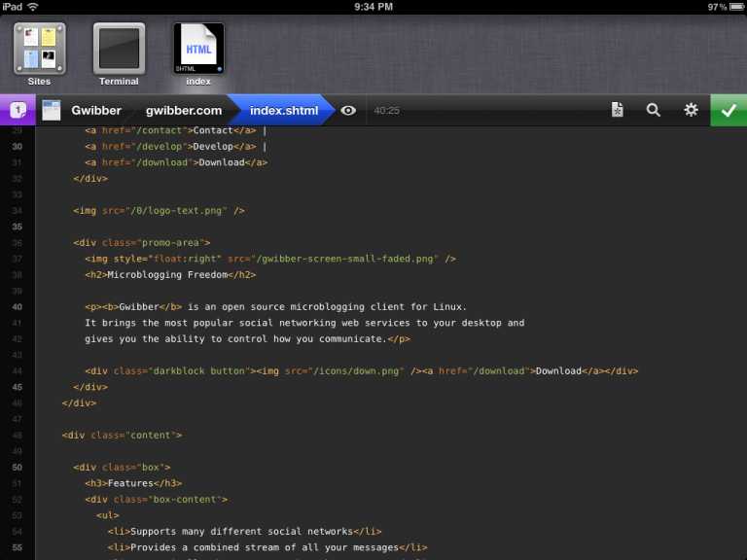Viewport: 747px width, 560px height.
Task: Tap the Wi-Fi icon in status bar
Action: 33,7
